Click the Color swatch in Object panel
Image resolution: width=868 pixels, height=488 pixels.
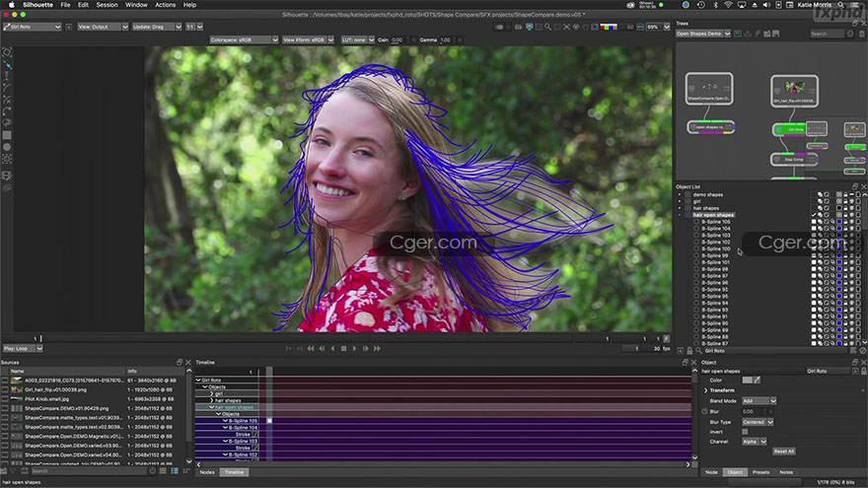pyautogui.click(x=748, y=381)
